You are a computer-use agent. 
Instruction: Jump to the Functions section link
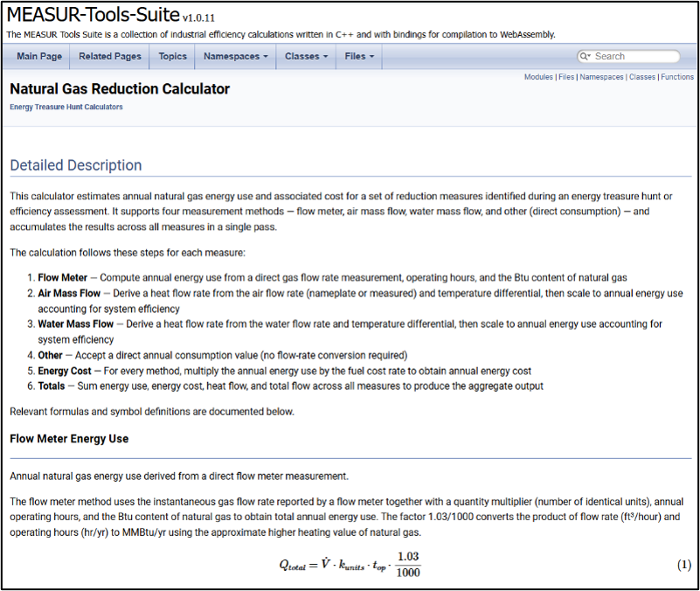coord(677,77)
